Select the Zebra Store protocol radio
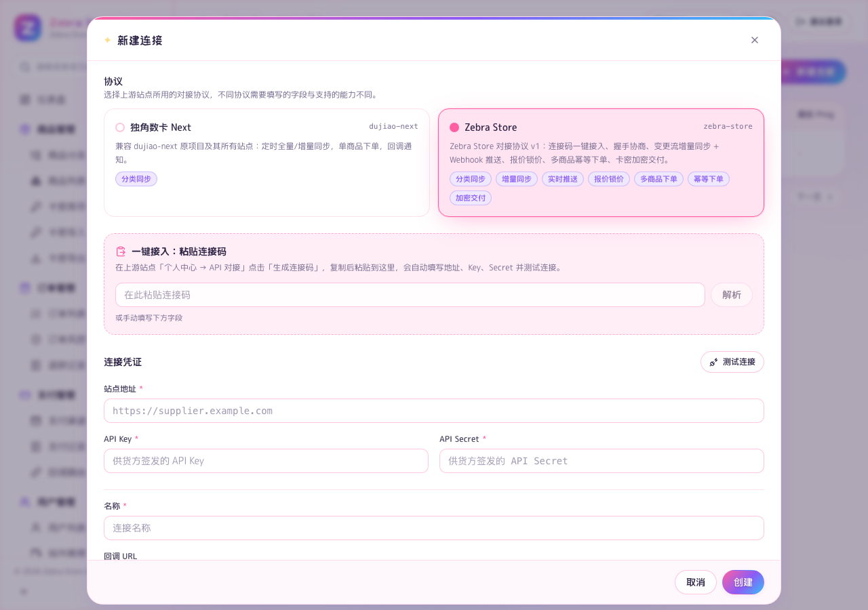 (x=454, y=127)
